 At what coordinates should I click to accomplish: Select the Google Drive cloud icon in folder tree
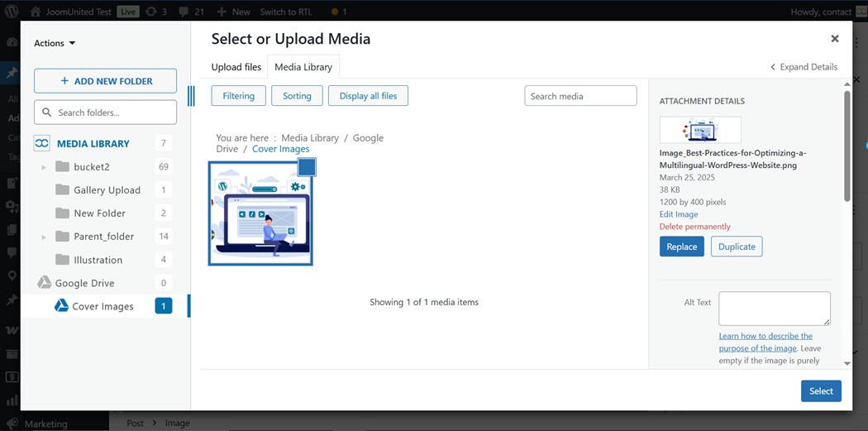coord(44,283)
